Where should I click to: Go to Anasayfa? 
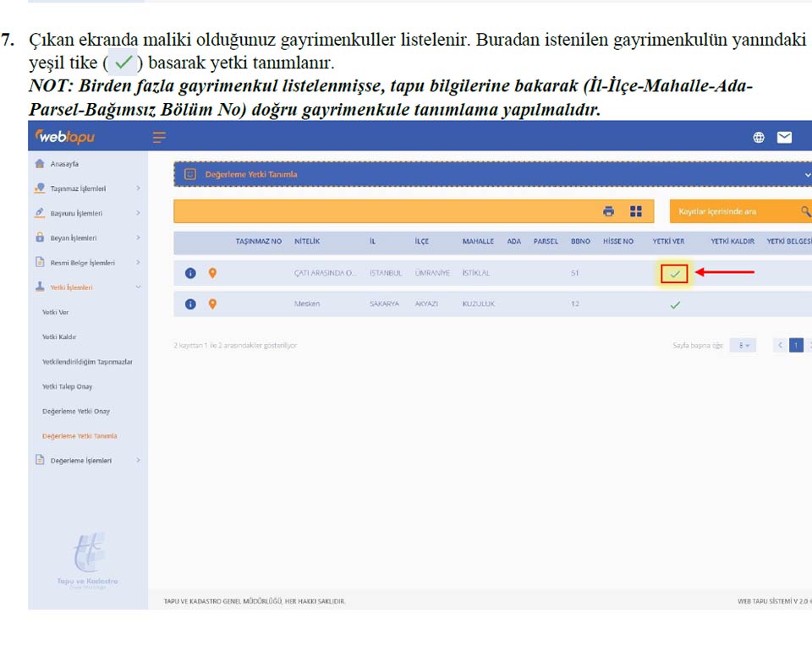tap(64, 164)
